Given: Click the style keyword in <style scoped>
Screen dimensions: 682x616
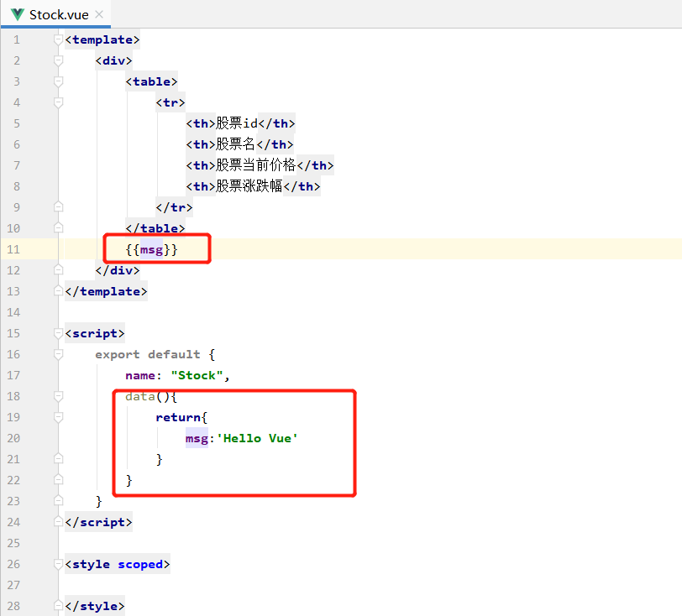Looking at the screenshot, I should click(x=91, y=564).
